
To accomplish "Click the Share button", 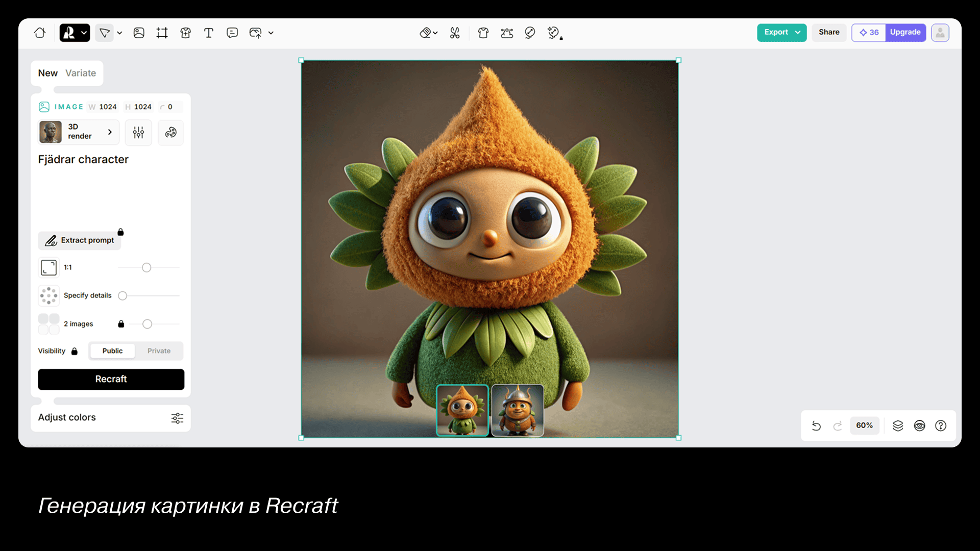I will (x=829, y=32).
